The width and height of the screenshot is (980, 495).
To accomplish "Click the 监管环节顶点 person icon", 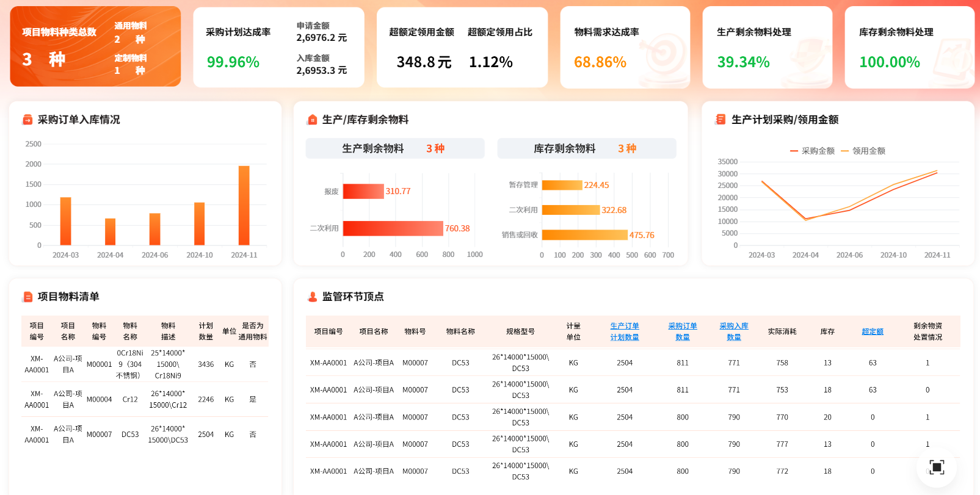I will 312,297.
